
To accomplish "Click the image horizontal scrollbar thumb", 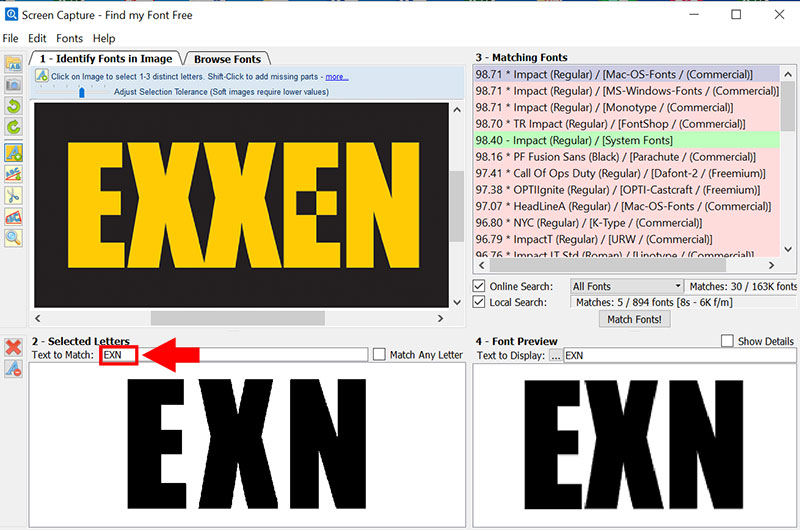I will point(238,318).
